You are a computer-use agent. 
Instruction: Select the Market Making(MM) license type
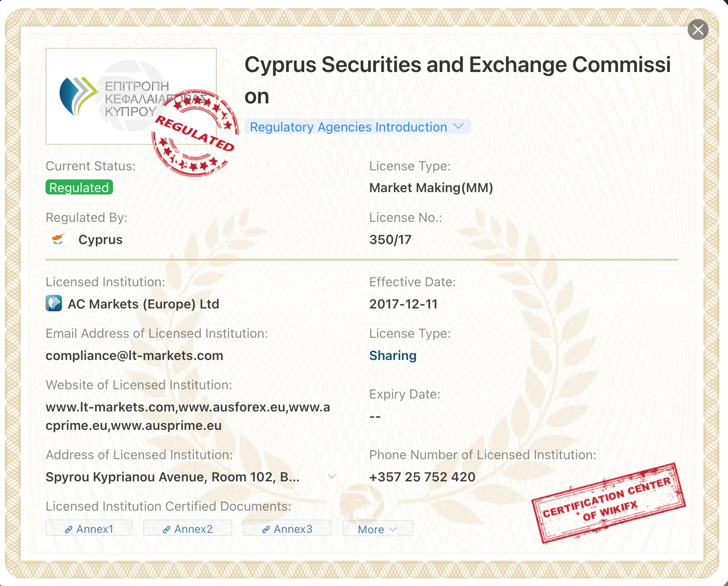tap(431, 188)
